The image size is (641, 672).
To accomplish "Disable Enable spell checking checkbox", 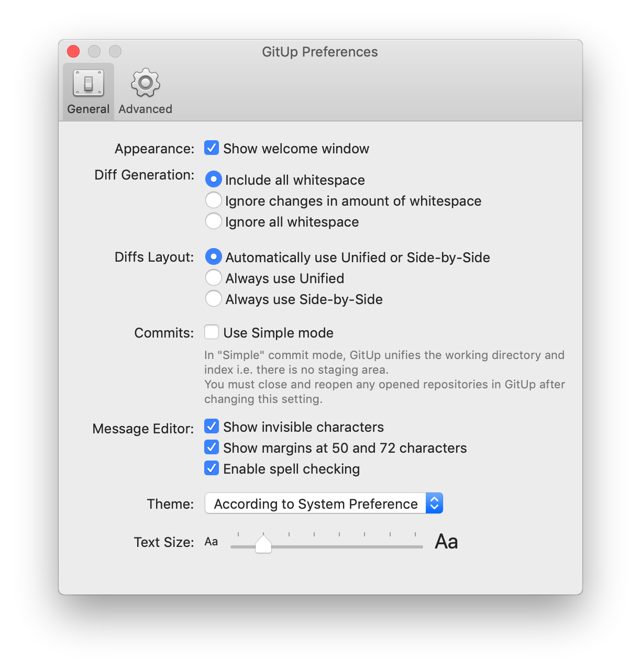I will coord(212,468).
